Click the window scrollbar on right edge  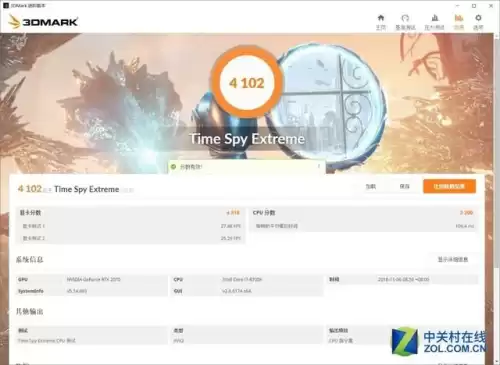(496, 199)
